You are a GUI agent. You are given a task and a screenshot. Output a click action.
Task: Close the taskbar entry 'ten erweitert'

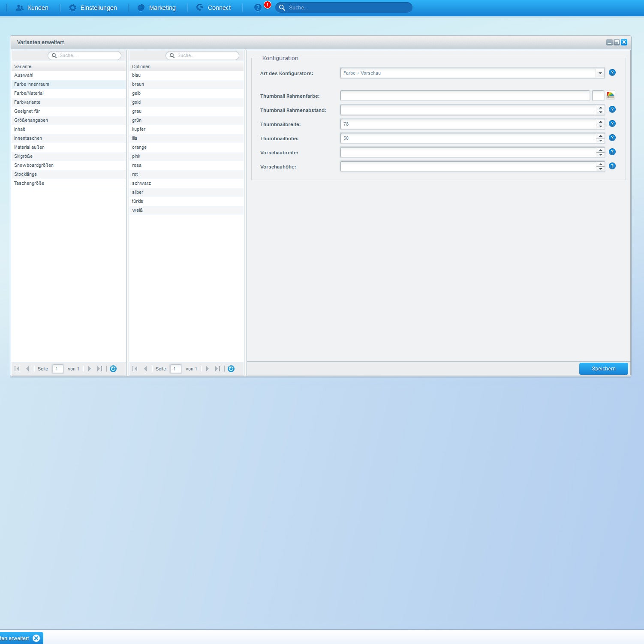pyautogui.click(x=36, y=638)
